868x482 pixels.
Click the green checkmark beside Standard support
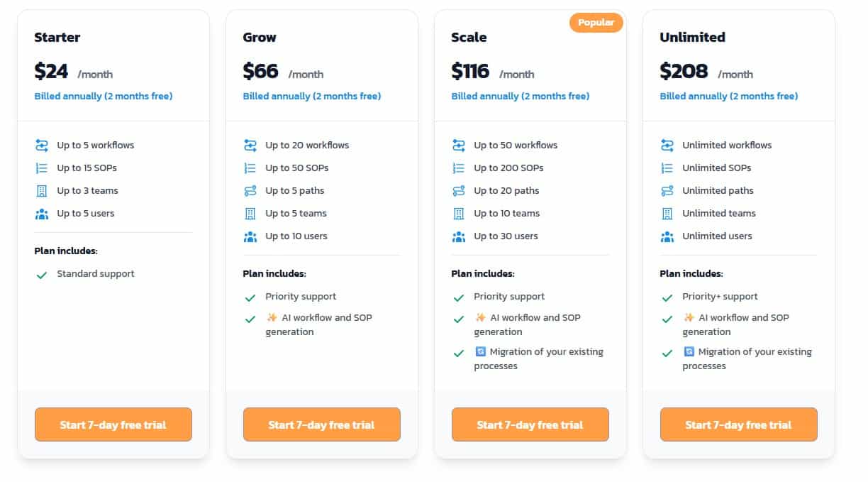pos(42,273)
